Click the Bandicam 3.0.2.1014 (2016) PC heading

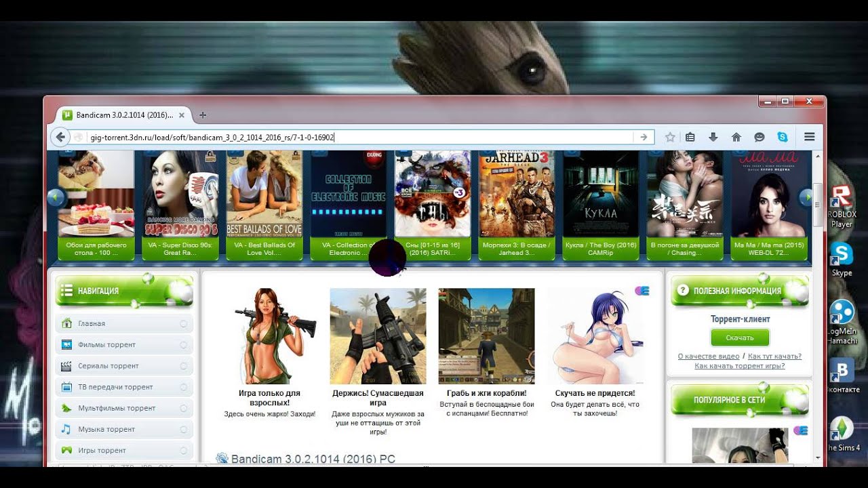pyautogui.click(x=313, y=459)
